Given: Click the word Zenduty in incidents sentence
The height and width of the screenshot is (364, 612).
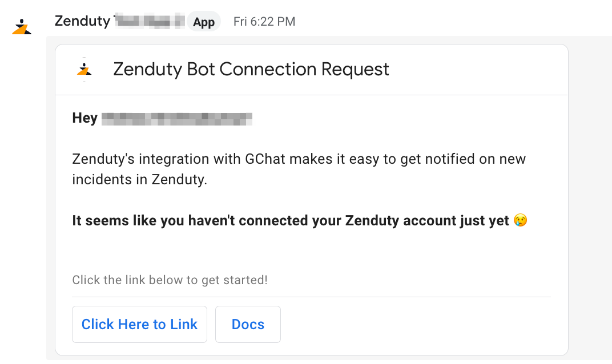Looking at the screenshot, I should [x=179, y=180].
